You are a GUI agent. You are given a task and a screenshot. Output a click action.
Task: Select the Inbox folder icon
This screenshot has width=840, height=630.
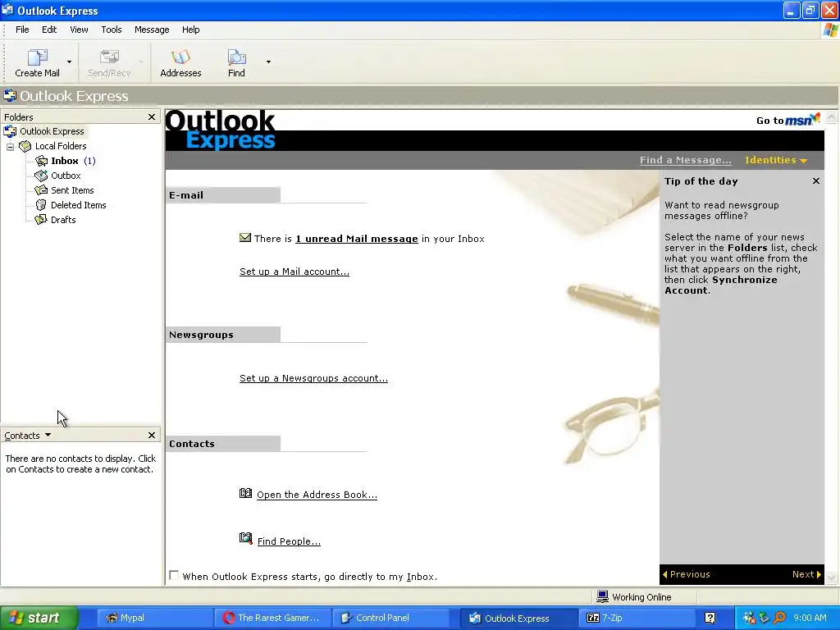[x=41, y=161]
